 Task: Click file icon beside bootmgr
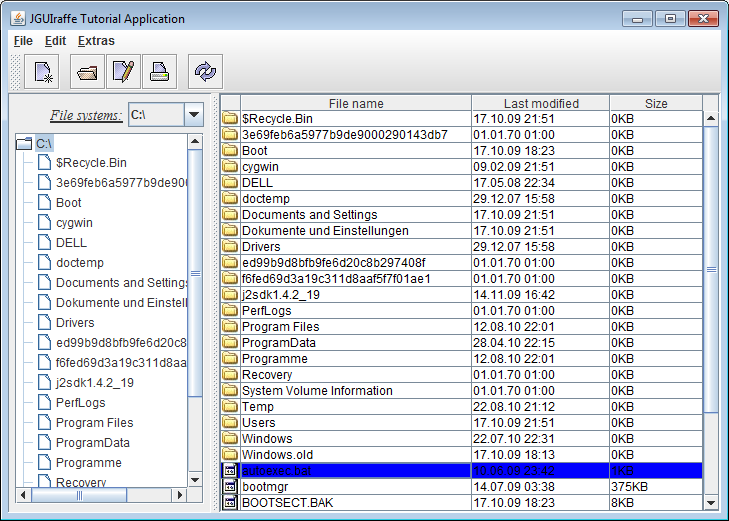click(x=230, y=486)
